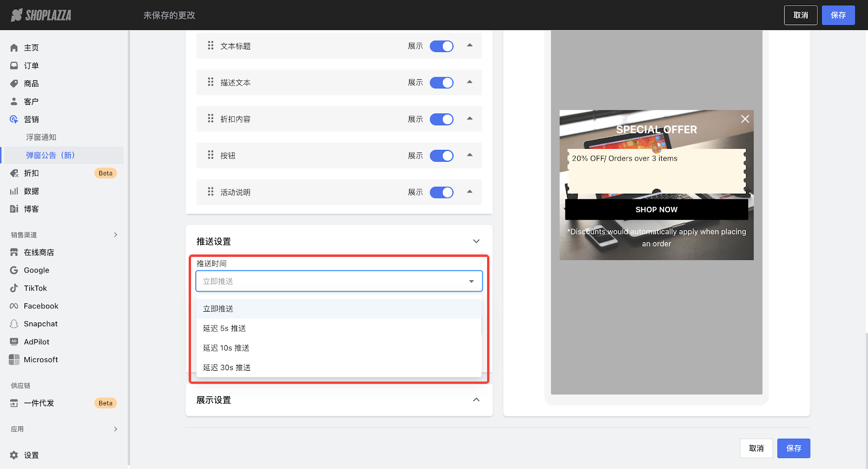The image size is (868, 469).
Task: Close the popup preview with X
Action: pos(745,119)
